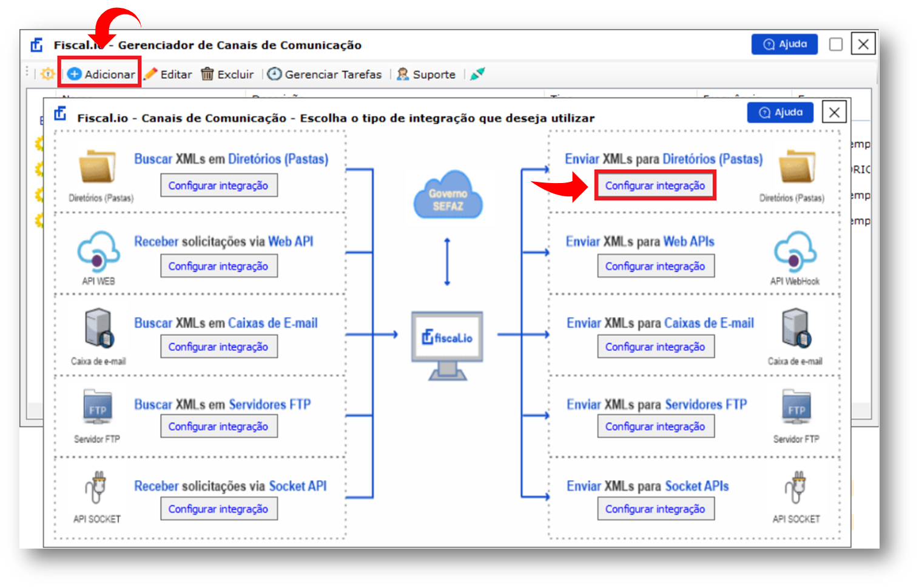The width and height of the screenshot is (919, 588).
Task: Configurar integração for Receber solicitações via Socket API
Action: (219, 509)
